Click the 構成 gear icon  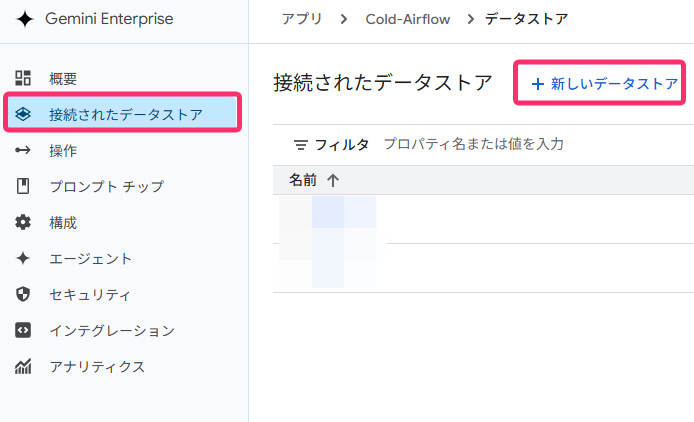(23, 222)
